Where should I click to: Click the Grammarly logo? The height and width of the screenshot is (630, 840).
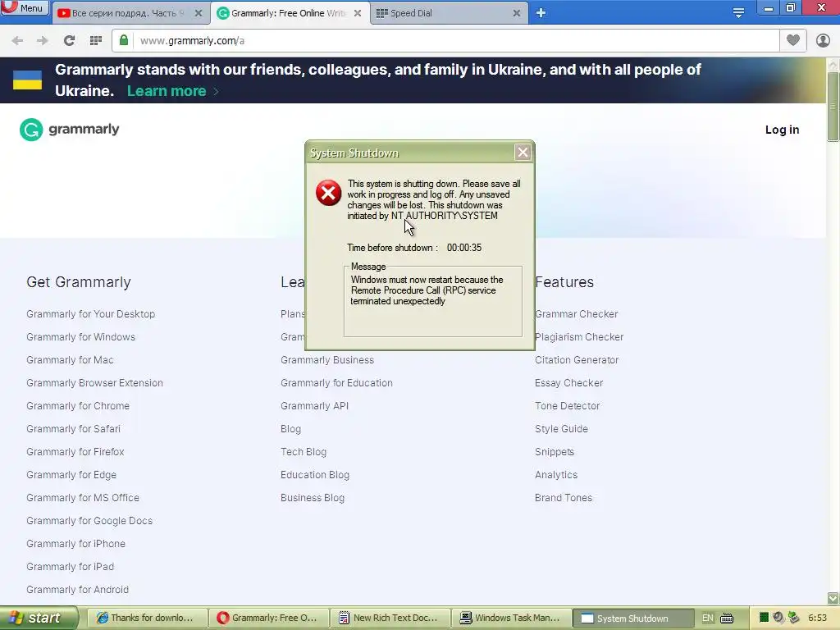[x=70, y=130]
